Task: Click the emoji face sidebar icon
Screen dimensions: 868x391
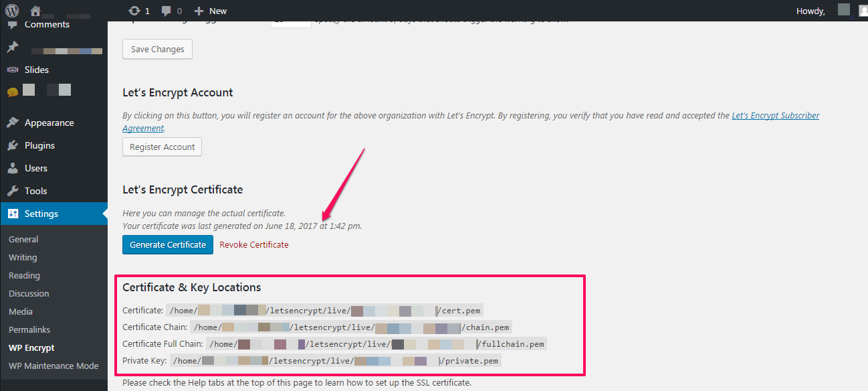Action: [13, 92]
